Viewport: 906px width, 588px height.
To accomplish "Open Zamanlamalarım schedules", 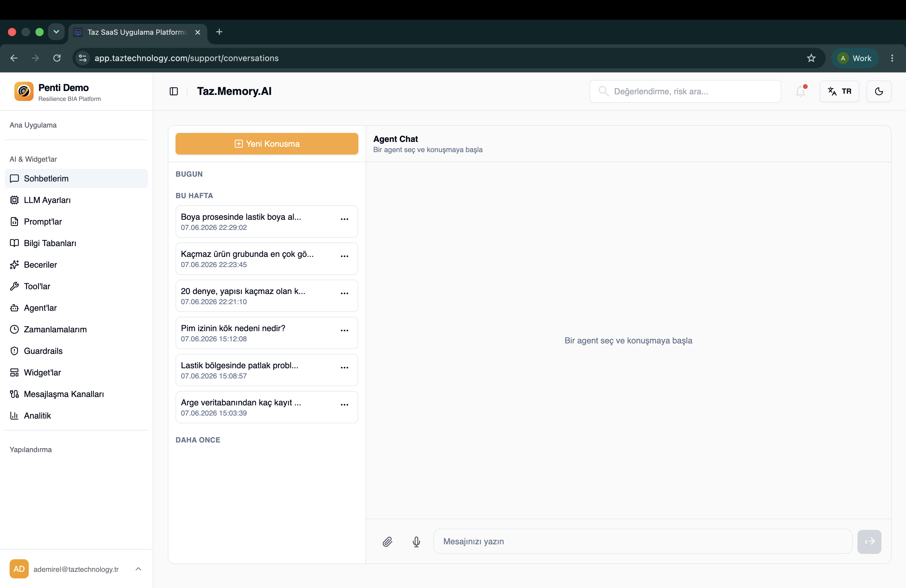I will coord(76,329).
